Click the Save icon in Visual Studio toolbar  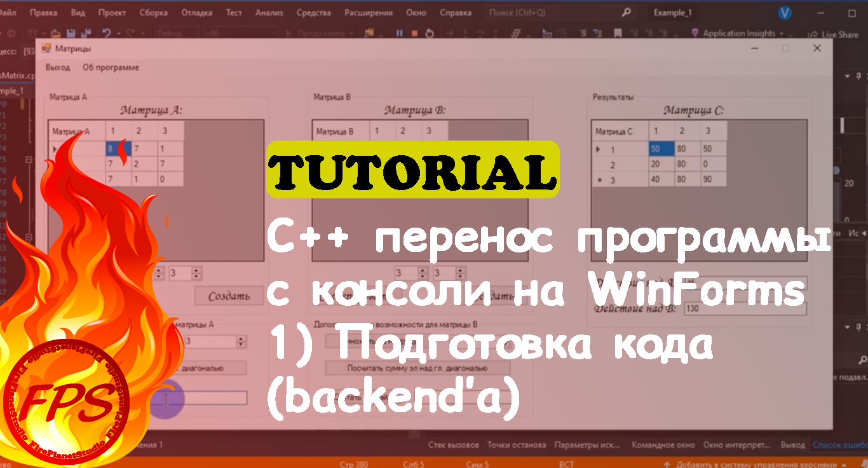tap(71, 34)
